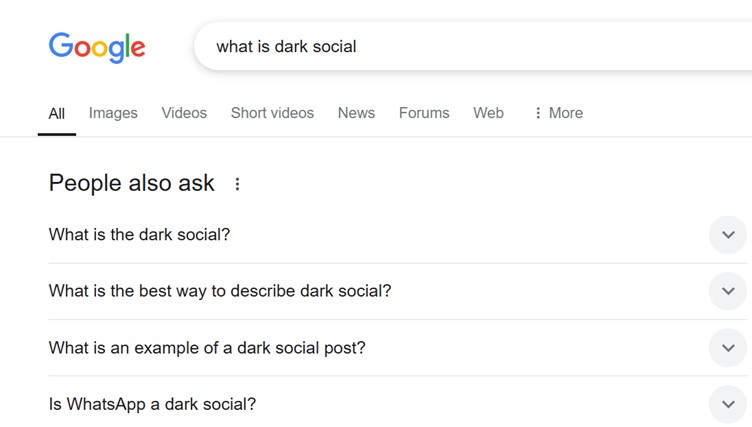Click the question 'Is WhatsApp a dark social?'

(153, 404)
